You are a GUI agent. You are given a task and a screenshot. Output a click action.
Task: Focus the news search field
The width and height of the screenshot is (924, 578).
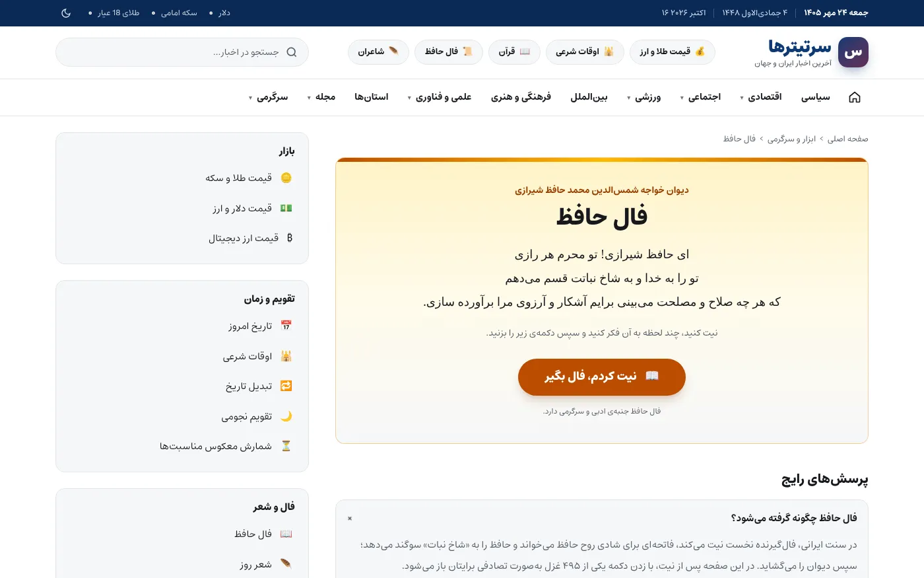pyautogui.click(x=182, y=52)
